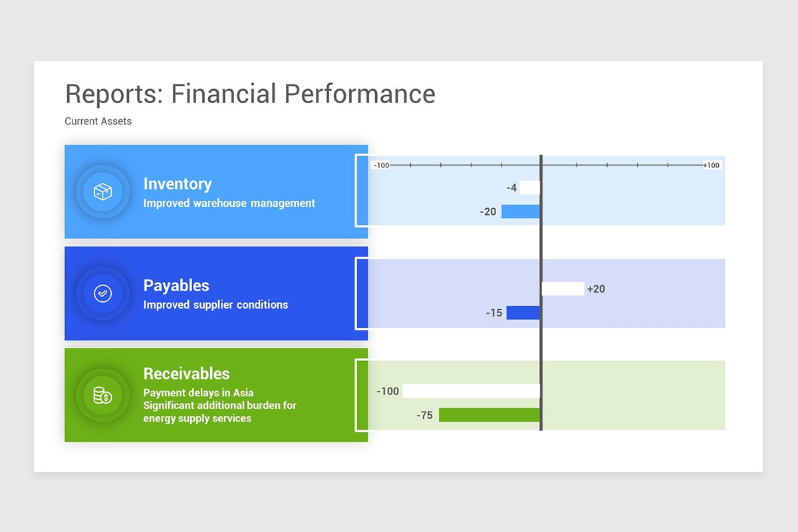Click the green -75 Receivables bar

[489, 415]
